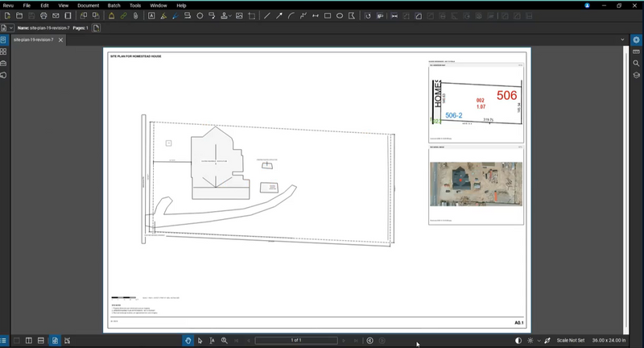Select the Highlight tool
Viewport: 644px width, 348px height.
point(163,16)
